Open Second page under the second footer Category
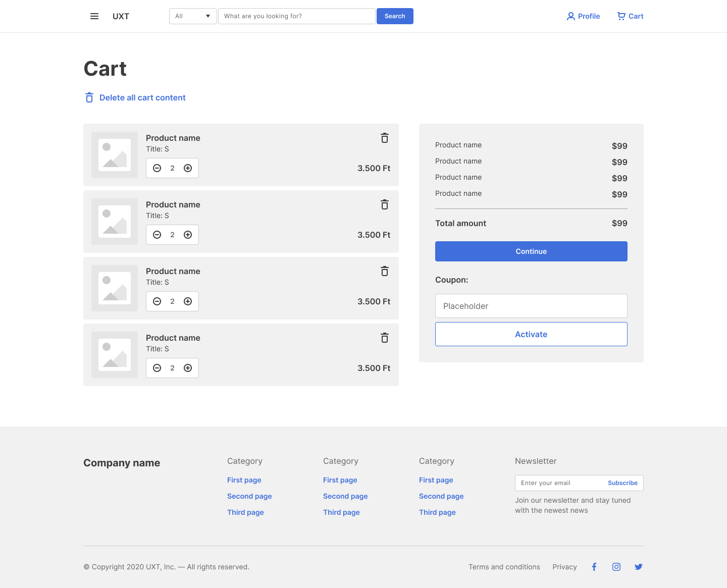727x588 pixels. [x=345, y=496]
